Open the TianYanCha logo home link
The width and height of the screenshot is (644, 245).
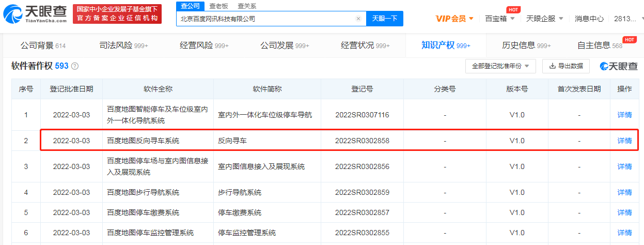tap(34, 14)
